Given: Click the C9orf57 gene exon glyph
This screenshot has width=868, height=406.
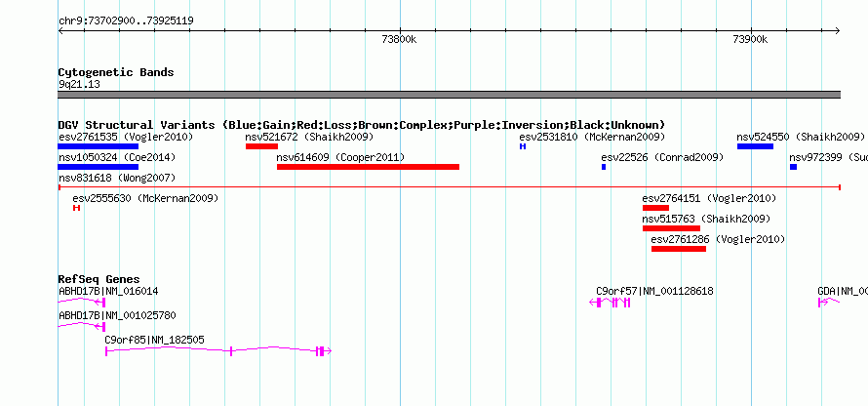Looking at the screenshot, I should 610,302.
